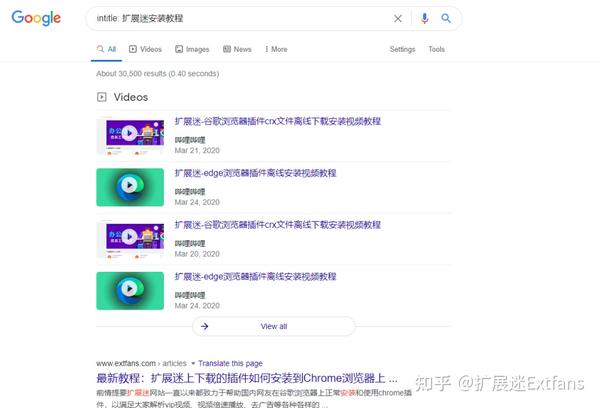Open crx video result dated Mar 21, 2020
600x408 pixels.
click(277, 121)
